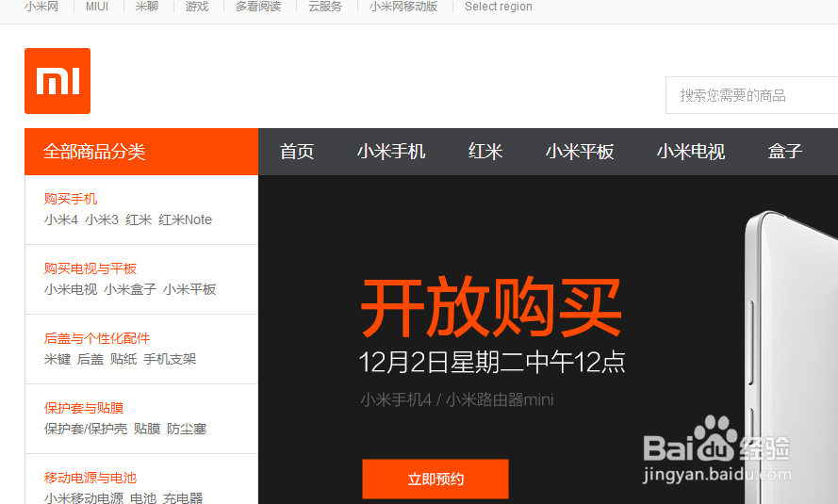
Task: Open the 盒子 nav tab
Action: pos(785,152)
